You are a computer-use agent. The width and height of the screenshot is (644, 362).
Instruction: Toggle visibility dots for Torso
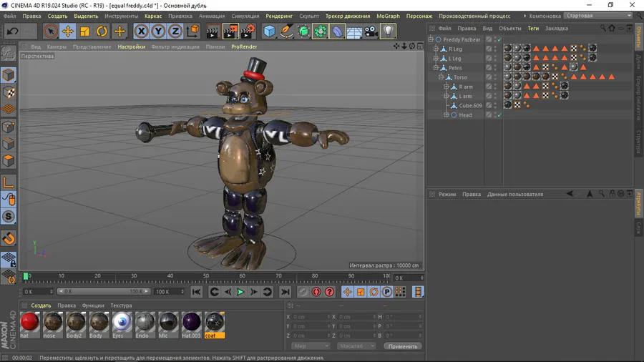[x=495, y=77]
